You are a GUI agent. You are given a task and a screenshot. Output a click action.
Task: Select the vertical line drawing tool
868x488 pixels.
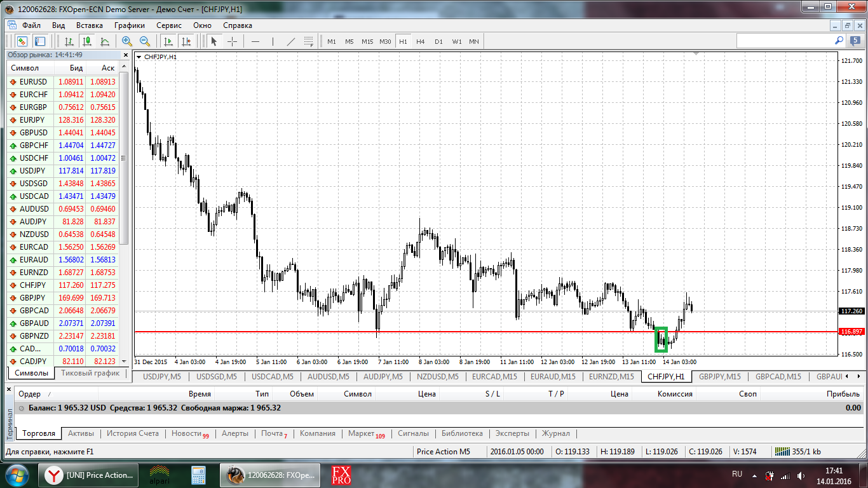tap(273, 41)
